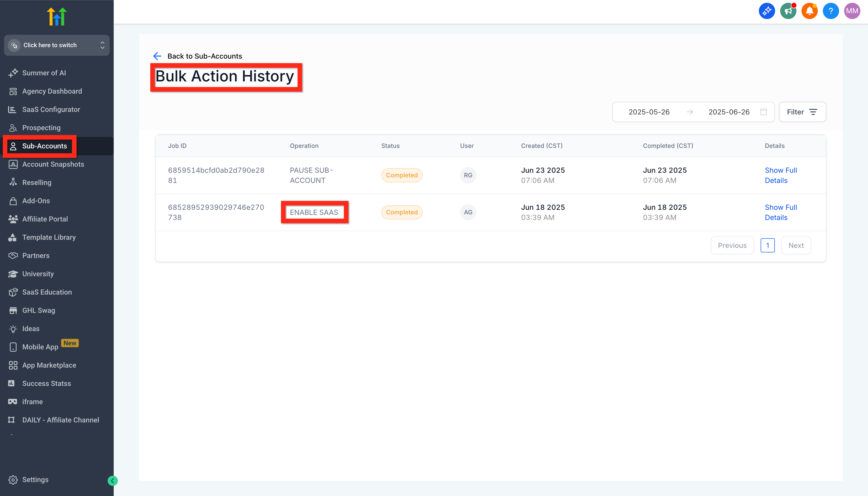This screenshot has width=868, height=496.
Task: Click the AI sparkle icon in header
Action: coord(766,11)
